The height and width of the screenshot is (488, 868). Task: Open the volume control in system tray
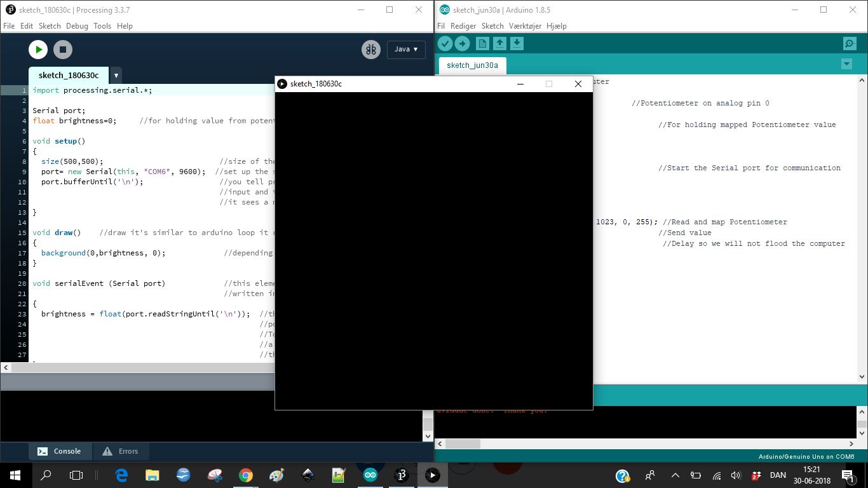[736, 475]
